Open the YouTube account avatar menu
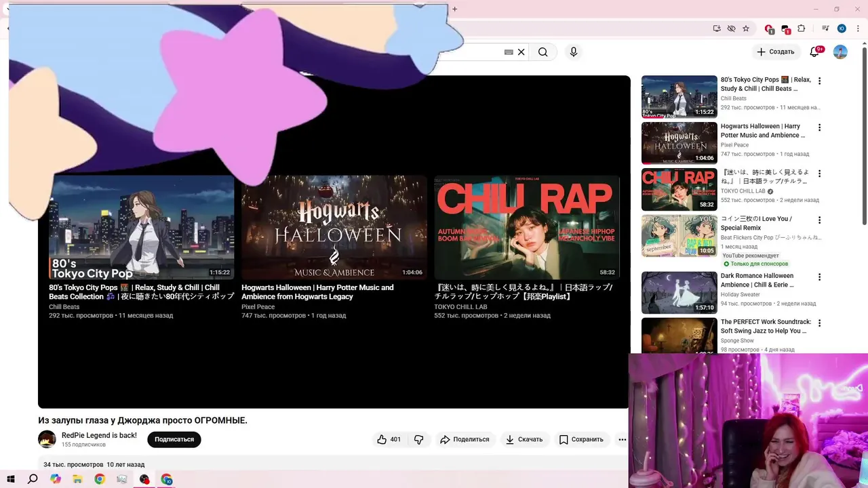The height and width of the screenshot is (488, 868). [x=840, y=52]
